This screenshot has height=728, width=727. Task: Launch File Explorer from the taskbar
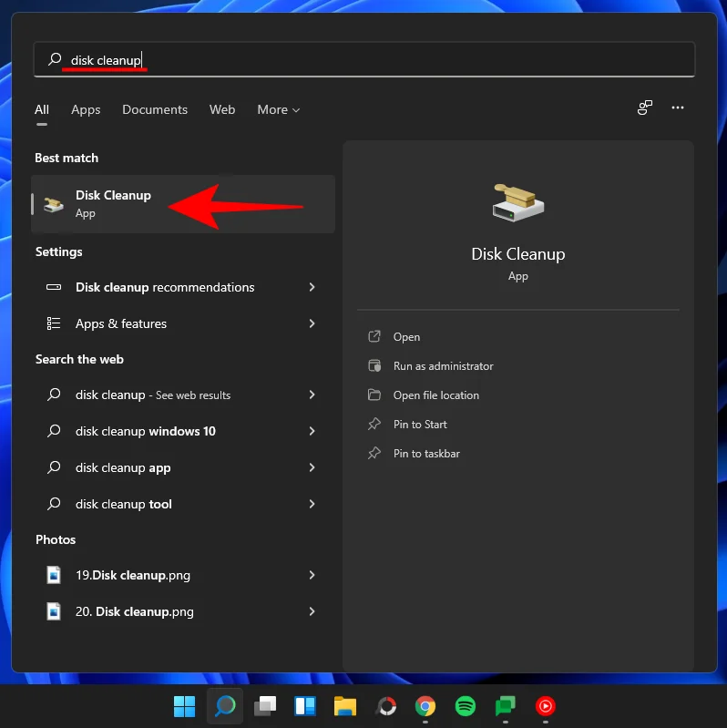point(345,706)
